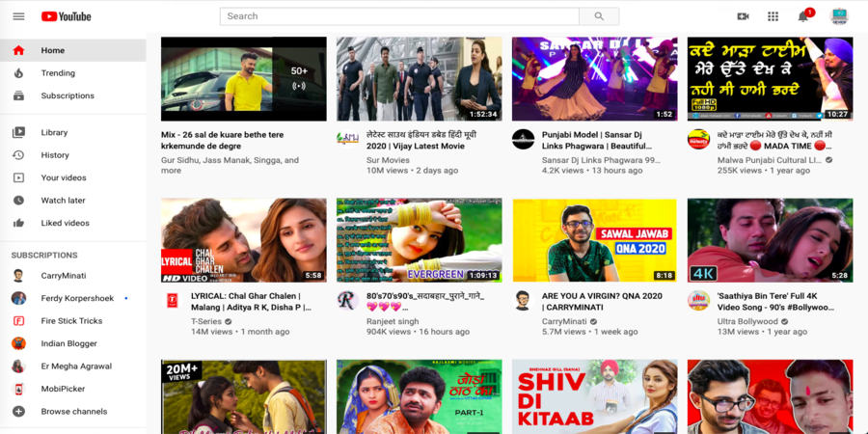Open title 'Mix - 26 sal de kuare'
This screenshot has height=434, width=868.
pyautogui.click(x=223, y=141)
